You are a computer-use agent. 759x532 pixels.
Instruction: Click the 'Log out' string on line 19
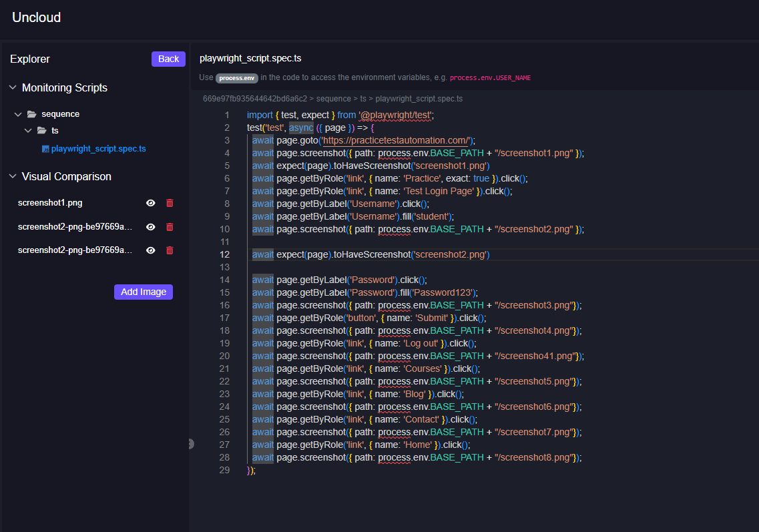(x=421, y=343)
